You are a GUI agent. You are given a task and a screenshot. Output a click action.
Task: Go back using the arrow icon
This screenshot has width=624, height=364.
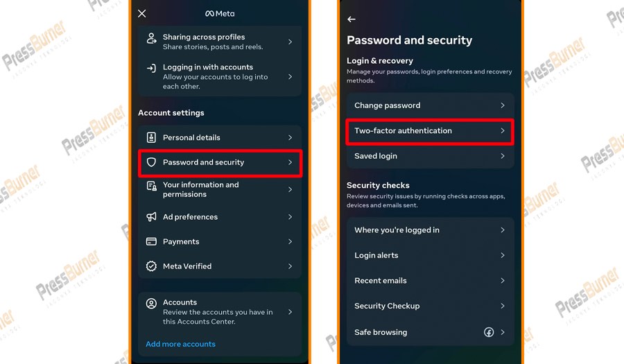pos(352,19)
